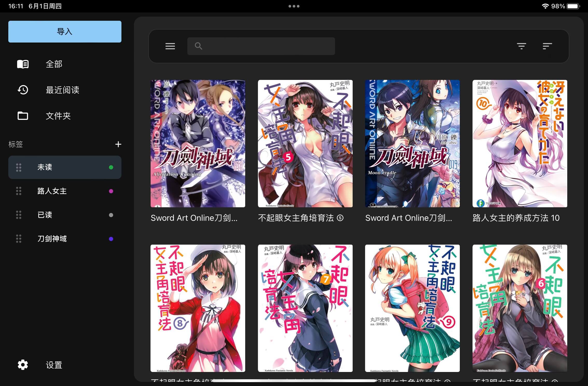Screen dimensions: 588x386
Task: Open 路人女主的养成方法 10 cover
Action: coord(519,143)
